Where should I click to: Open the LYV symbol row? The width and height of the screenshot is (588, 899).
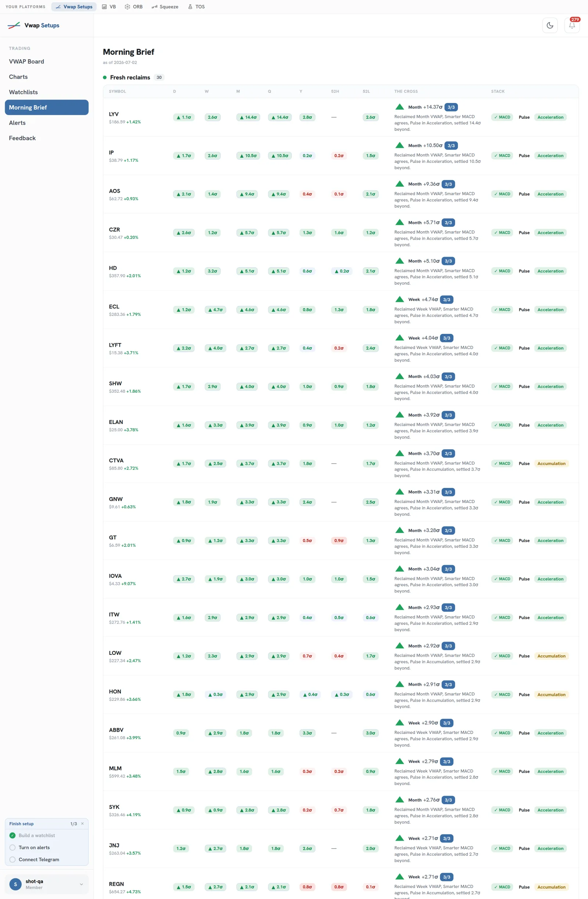tap(341, 117)
